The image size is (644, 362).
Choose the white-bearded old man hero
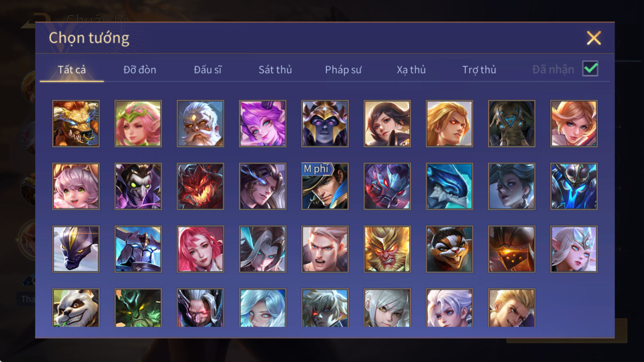point(200,123)
